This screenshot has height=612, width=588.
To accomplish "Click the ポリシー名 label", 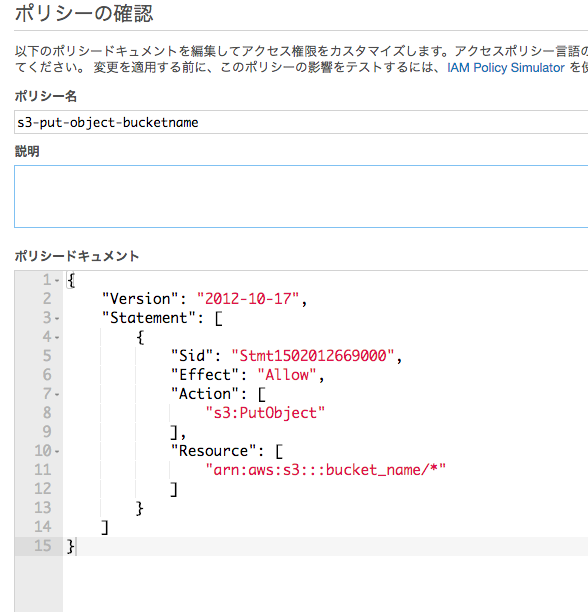I will coord(46,96).
